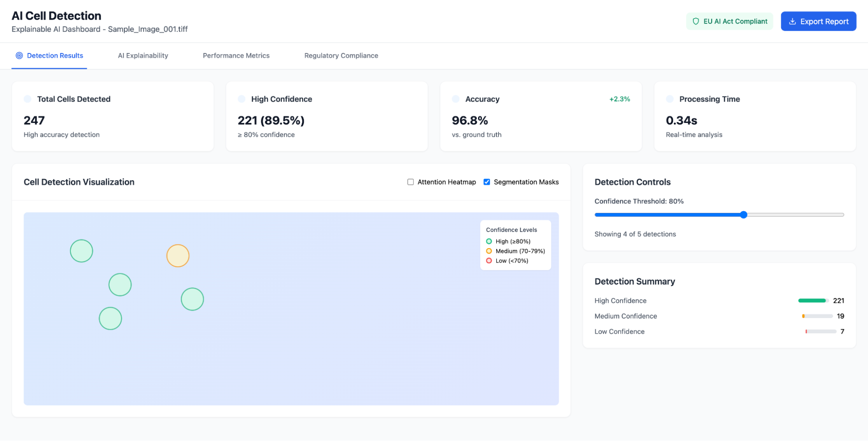Click the 'Confidence Levels' legend title
Image resolution: width=868 pixels, height=441 pixels.
[x=511, y=230]
